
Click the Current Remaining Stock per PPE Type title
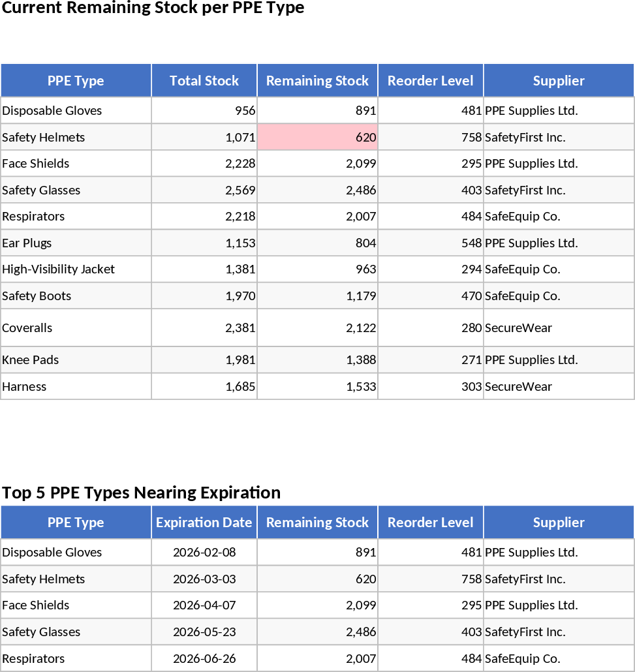tap(153, 8)
